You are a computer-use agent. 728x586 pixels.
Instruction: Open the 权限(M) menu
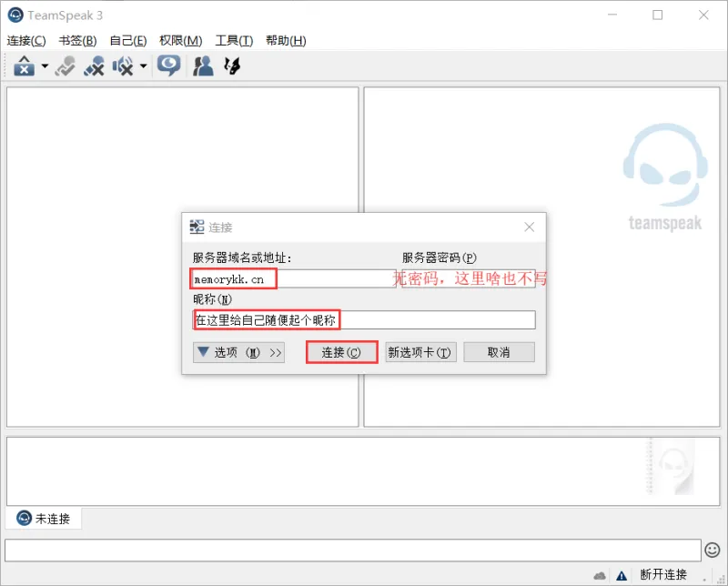(180, 41)
